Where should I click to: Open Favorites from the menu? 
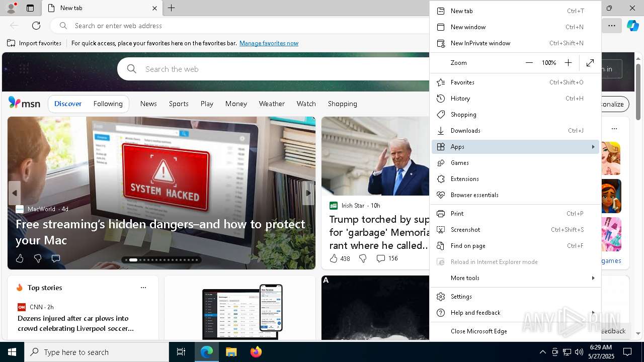515,82
